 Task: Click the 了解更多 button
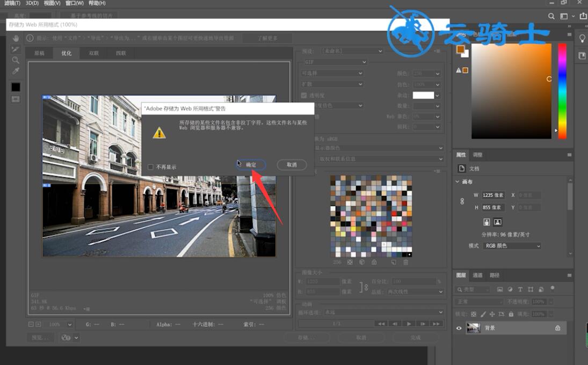point(267,38)
